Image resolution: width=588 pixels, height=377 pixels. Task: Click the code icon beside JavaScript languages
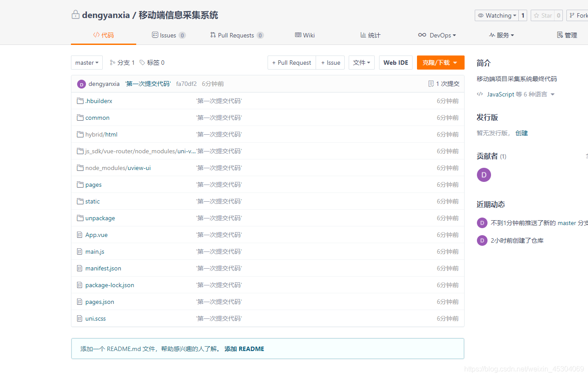(480, 94)
